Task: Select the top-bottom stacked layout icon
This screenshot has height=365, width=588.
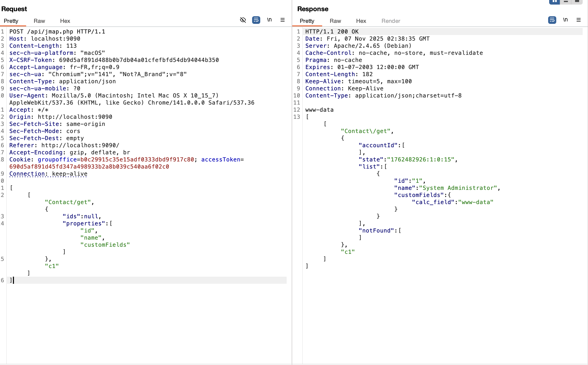Action: coord(566,2)
